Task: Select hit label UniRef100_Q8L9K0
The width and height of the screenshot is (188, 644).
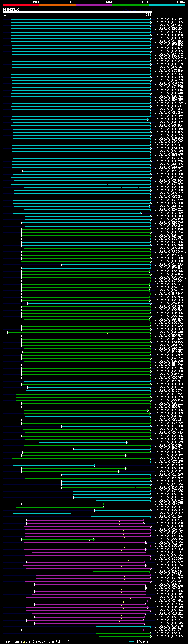Action: click(169, 113)
